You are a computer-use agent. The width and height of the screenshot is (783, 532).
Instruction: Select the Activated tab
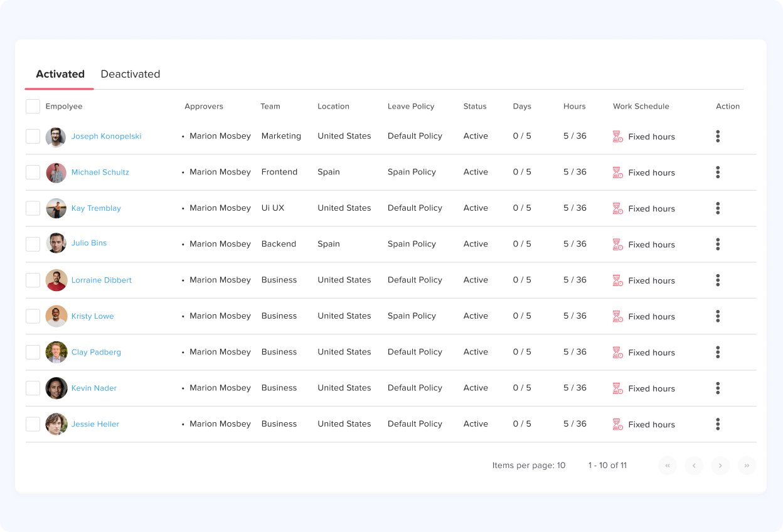coord(60,74)
